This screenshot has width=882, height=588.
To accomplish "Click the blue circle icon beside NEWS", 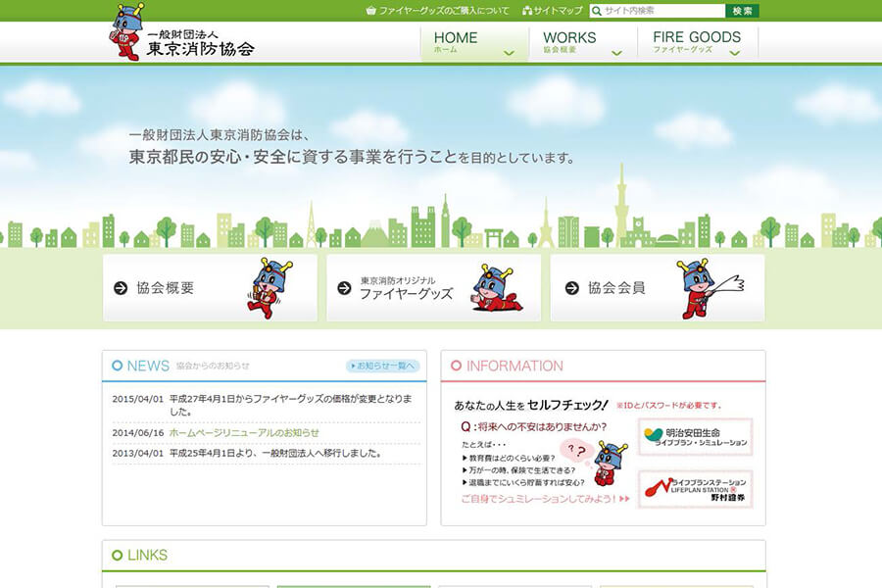I will pyautogui.click(x=117, y=366).
